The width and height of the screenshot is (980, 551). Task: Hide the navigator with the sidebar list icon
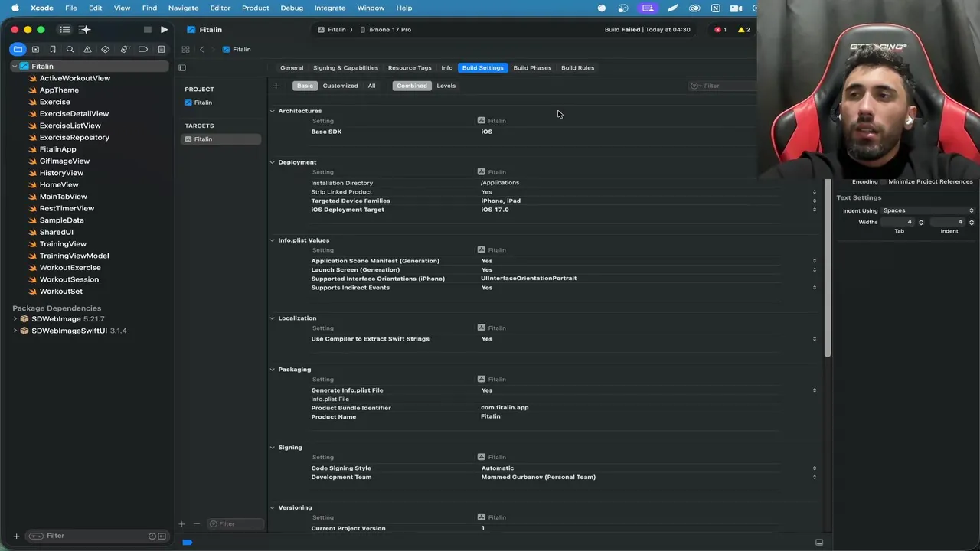click(65, 30)
